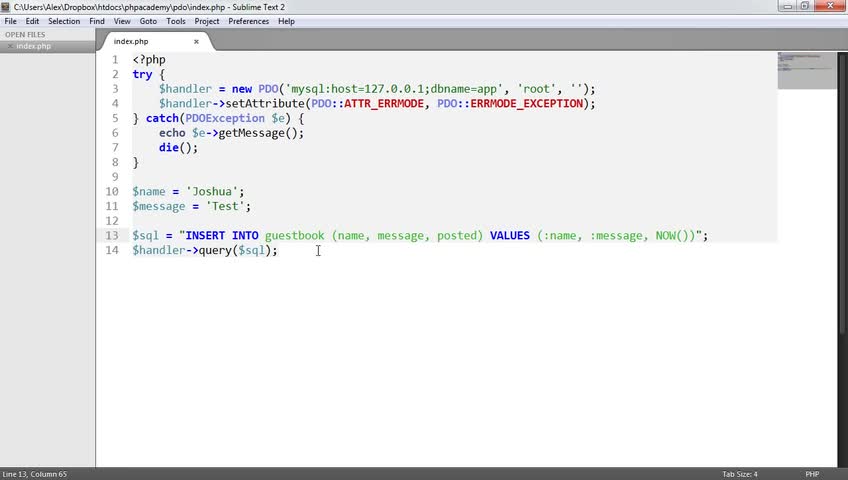Close index.php from the sidebar x icon

click(x=10, y=46)
